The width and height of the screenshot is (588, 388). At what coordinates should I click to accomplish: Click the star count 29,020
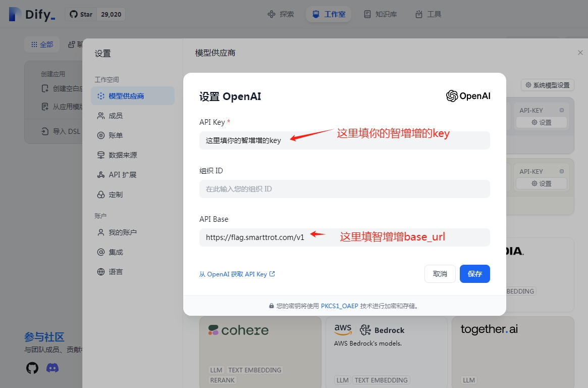coord(111,14)
